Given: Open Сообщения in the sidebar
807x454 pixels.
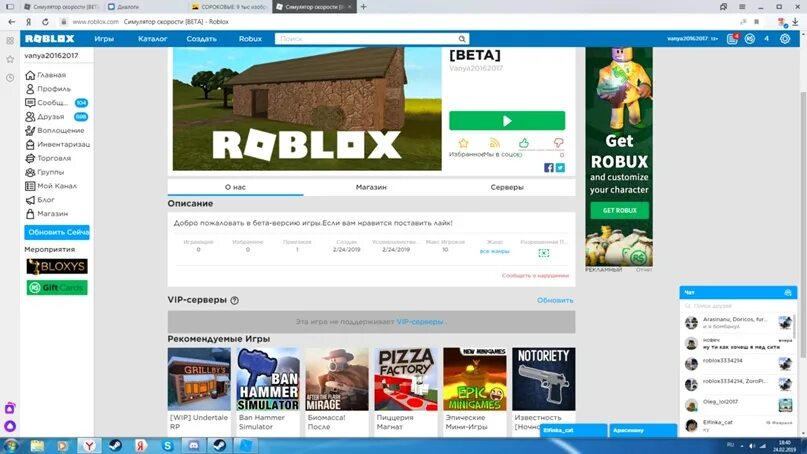Looking at the screenshot, I should [57, 103].
